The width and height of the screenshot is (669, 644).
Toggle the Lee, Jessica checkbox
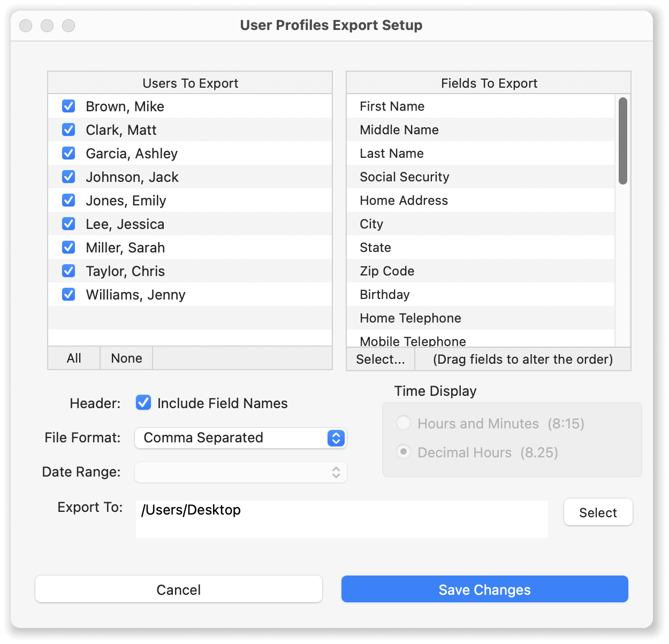pos(69,224)
